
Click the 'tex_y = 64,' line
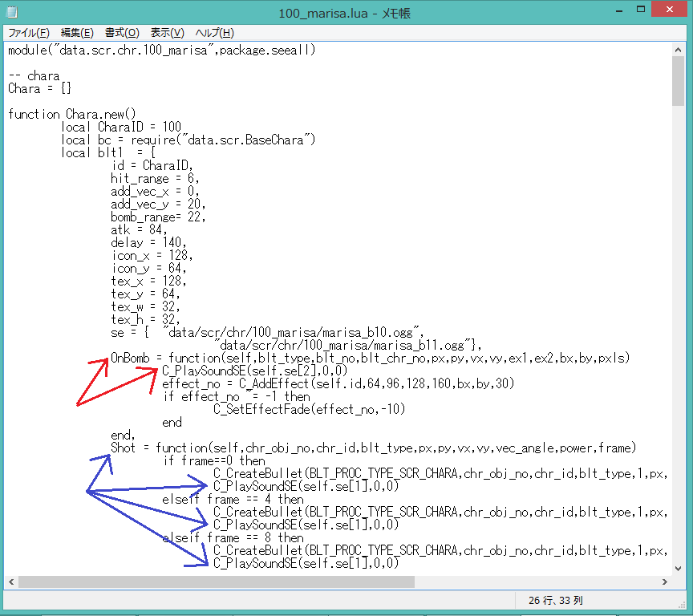[145, 294]
